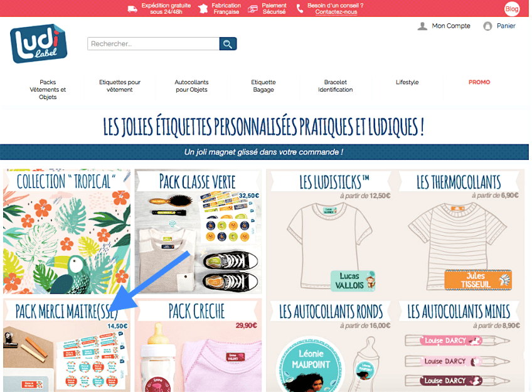Viewport: 532px width, 392px height.
Task: Focus the Rechercher search field
Action: click(x=153, y=44)
